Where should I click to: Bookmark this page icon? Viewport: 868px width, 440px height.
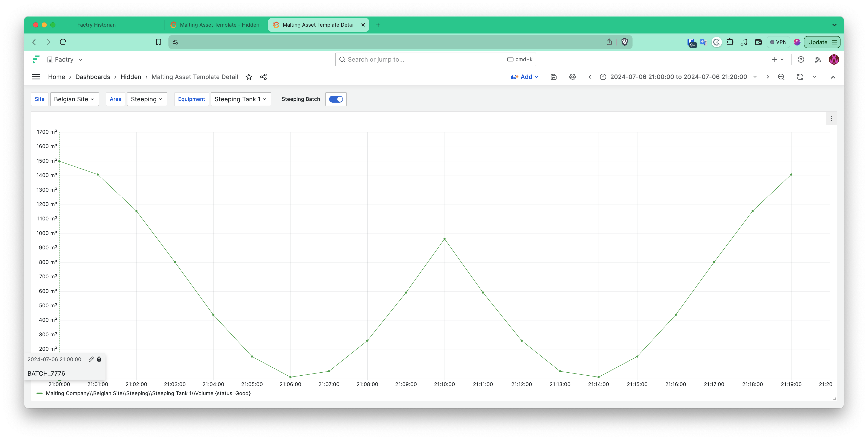pos(158,42)
